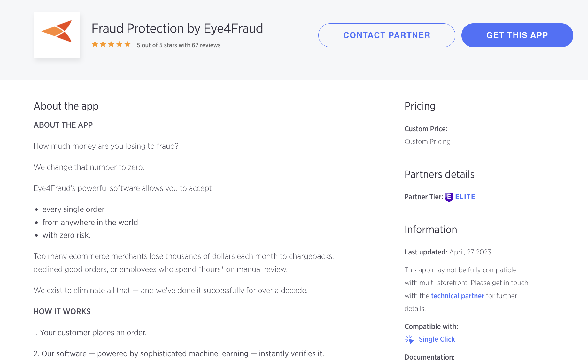Click the first rating star
Viewport: 588px width, 364px height.
click(95, 44)
